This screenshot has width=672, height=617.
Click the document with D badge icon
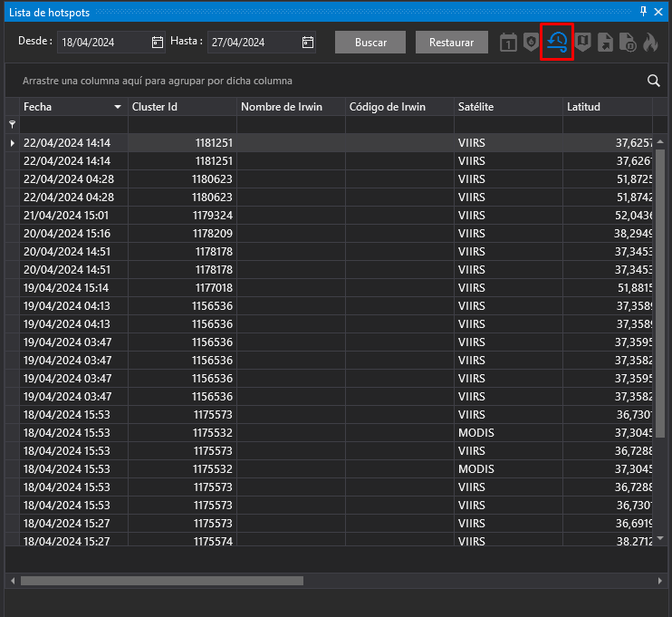[628, 43]
